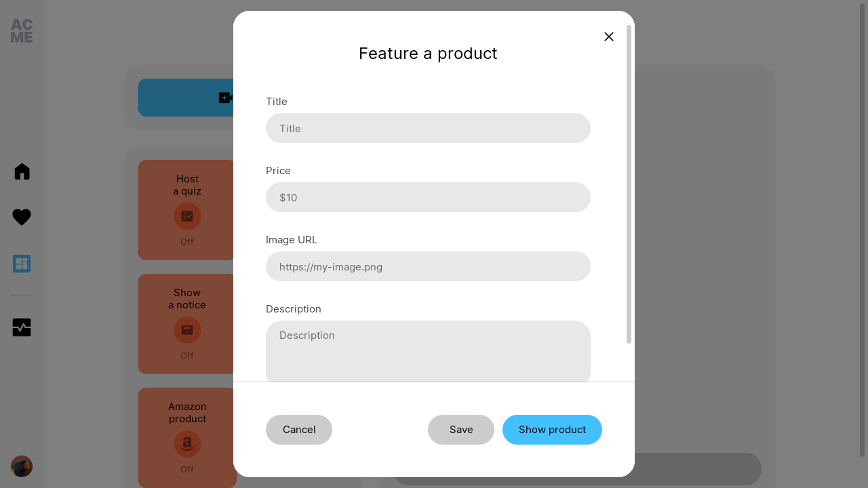The image size is (868, 488).
Task: Click the Cancel button
Action: (299, 430)
